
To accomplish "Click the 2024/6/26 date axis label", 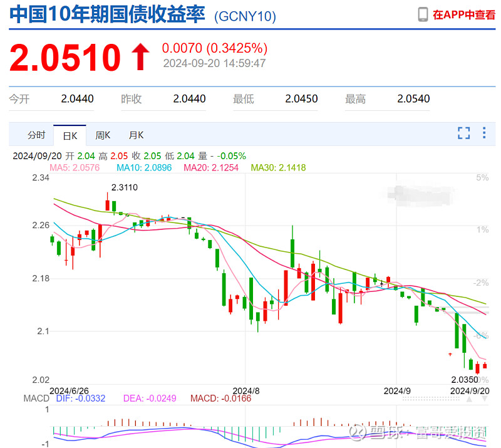I will (x=69, y=390).
